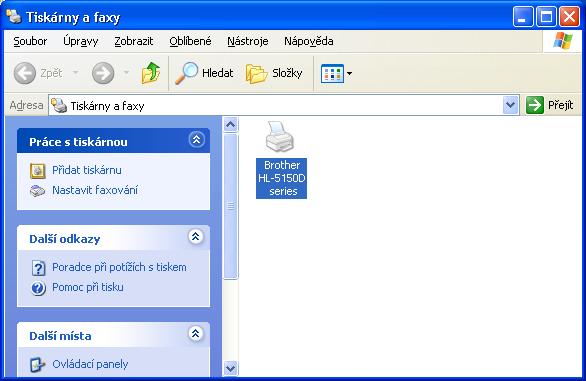Close the Tiskárny a faxy window
The image size is (586, 381).
pos(569,17)
